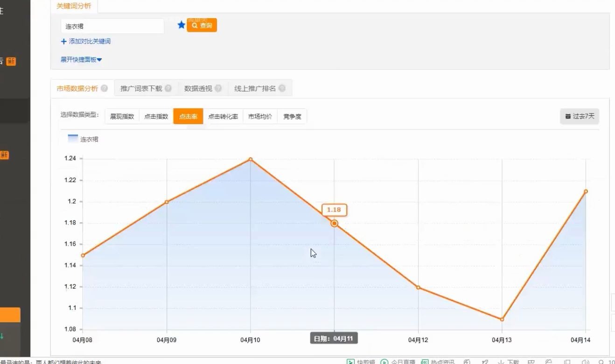Viewport: 615px width, 364px height.
Task: Switch to the 线上推广排名 tab
Action: 260,88
